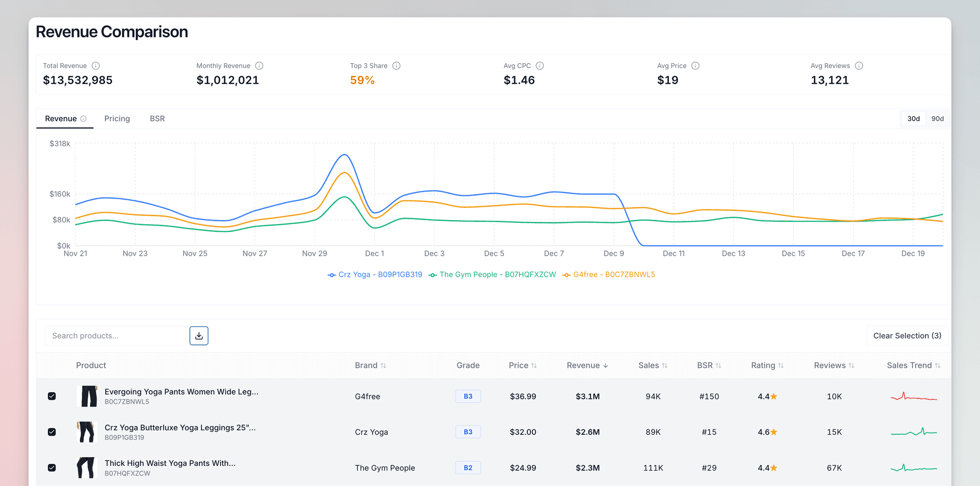
Task: Sort by BSR column arrows
Action: tap(718, 365)
